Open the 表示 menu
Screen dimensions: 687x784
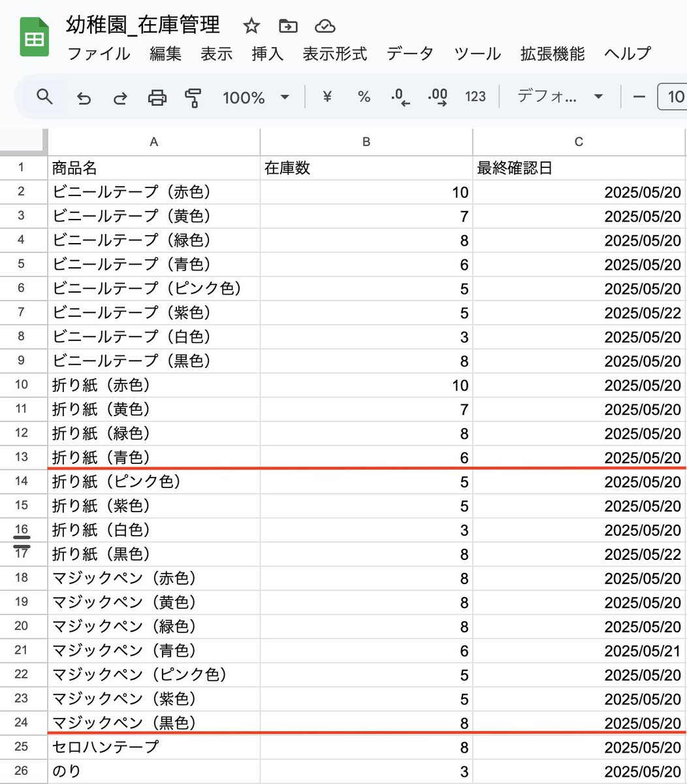click(x=216, y=54)
